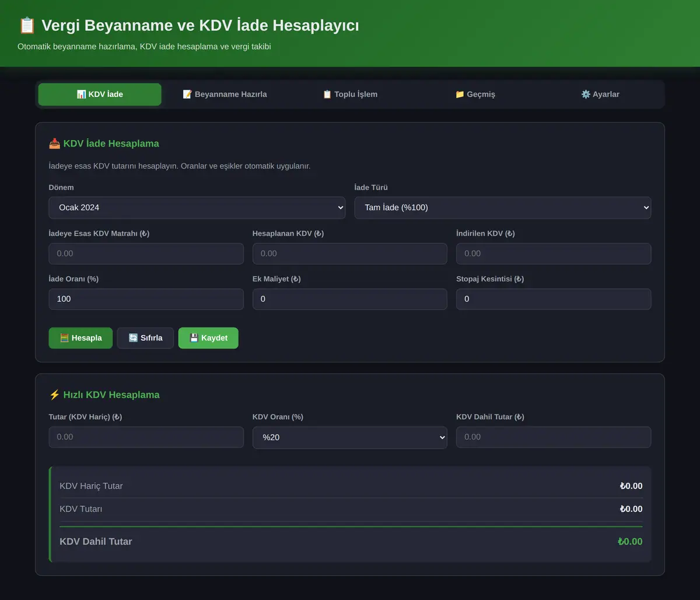Focus the Hesaplanan KDV input field
This screenshot has width=700, height=600.
350,254
